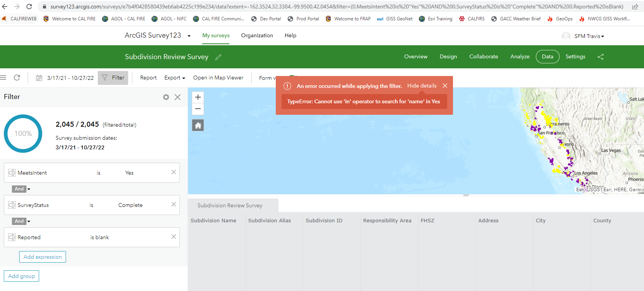
Task: Switch to the Collaborate tab
Action: coord(484,56)
